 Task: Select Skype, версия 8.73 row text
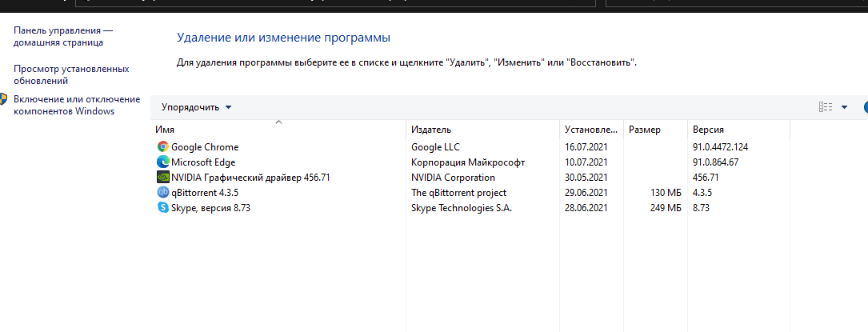(x=211, y=208)
